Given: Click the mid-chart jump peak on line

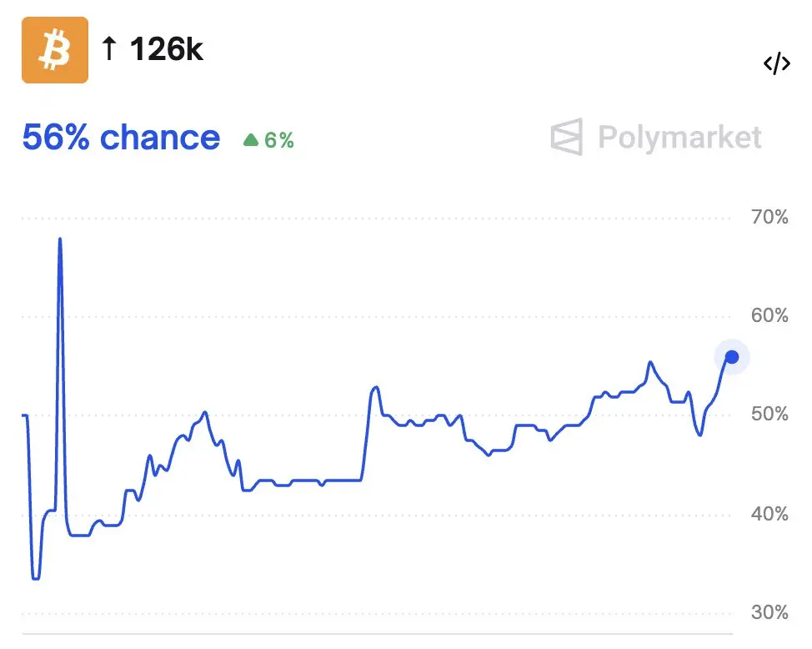Looking at the screenshot, I should click(x=375, y=388).
